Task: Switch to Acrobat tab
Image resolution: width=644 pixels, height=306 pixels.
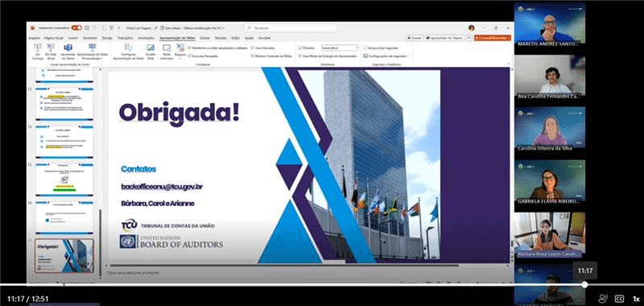Action: pyautogui.click(x=265, y=38)
